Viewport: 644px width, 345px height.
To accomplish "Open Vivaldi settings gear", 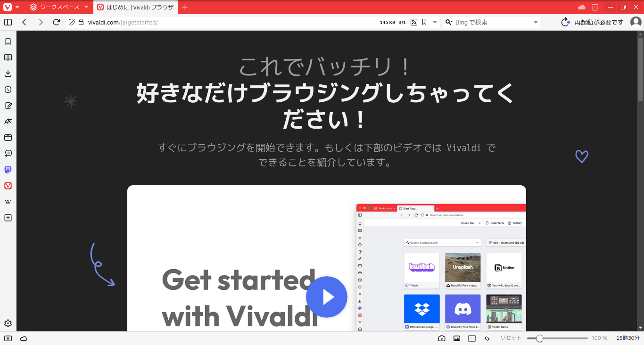I will click(x=8, y=323).
